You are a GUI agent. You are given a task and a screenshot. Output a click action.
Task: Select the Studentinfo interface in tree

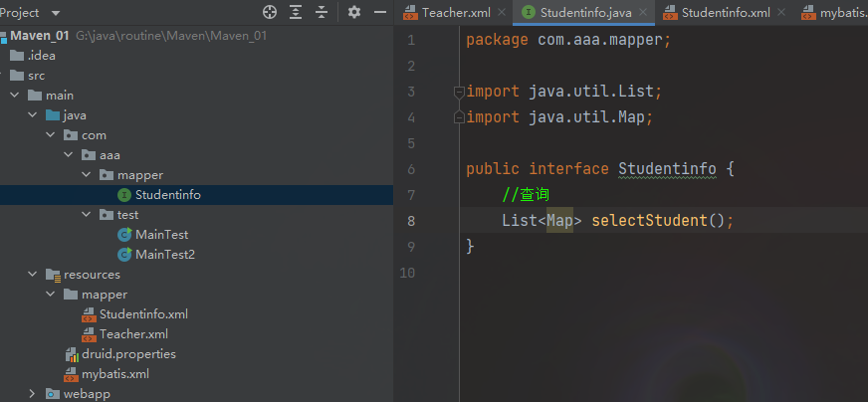pyautogui.click(x=168, y=195)
